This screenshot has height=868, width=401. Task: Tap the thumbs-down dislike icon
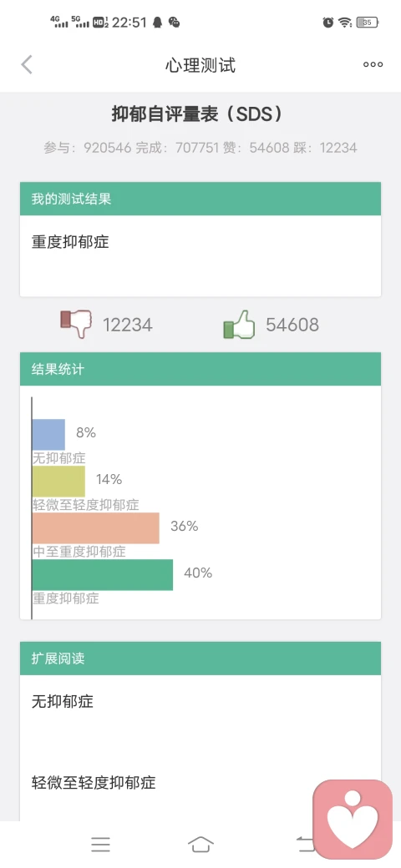click(x=76, y=325)
